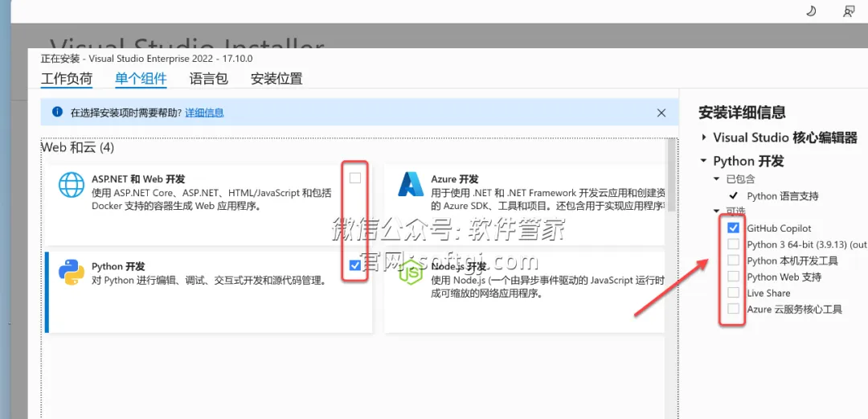868x419 pixels.
Task: Enable Azure 云服务核心工具 checkbox
Action: [734, 308]
